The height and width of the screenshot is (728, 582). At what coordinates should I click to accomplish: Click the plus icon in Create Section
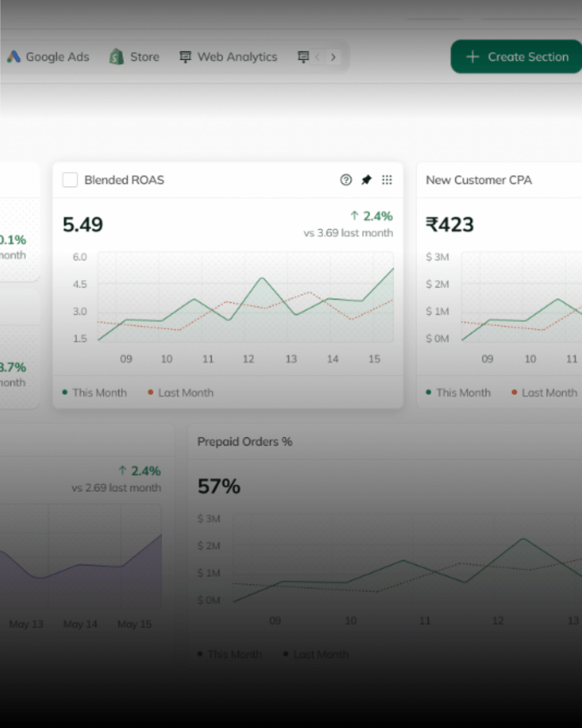[473, 57]
